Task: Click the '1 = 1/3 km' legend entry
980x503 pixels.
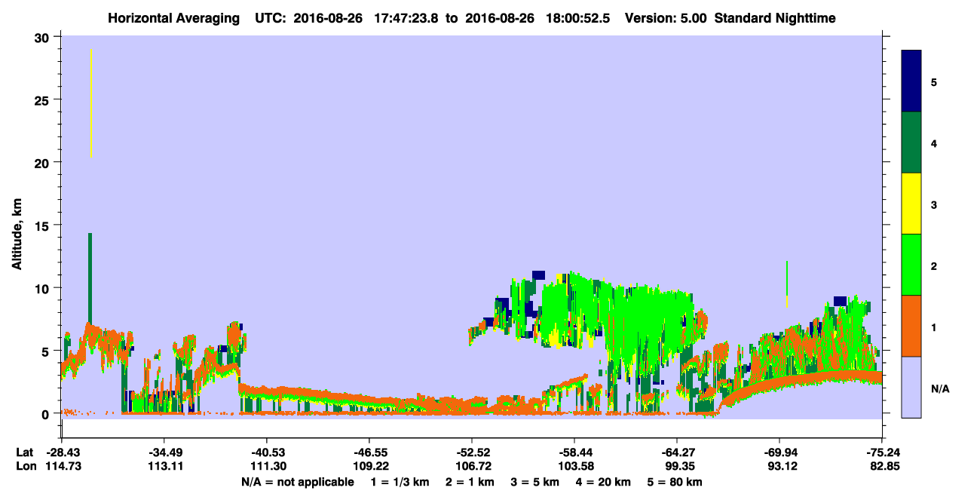Action: tap(398, 482)
